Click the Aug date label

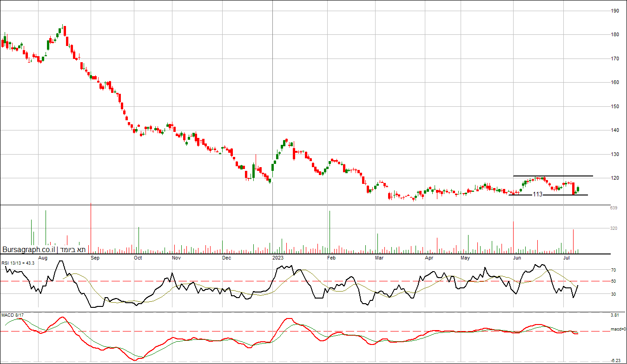43,257
